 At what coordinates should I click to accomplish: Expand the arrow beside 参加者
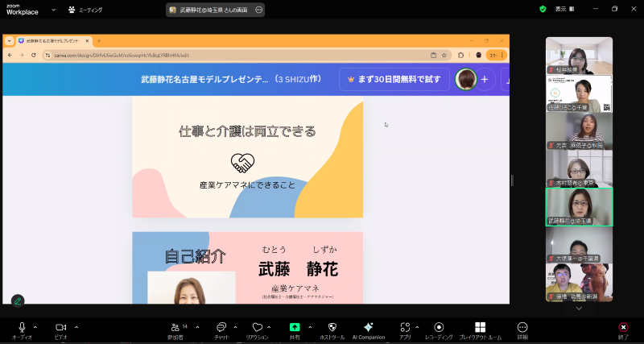[x=197, y=327]
